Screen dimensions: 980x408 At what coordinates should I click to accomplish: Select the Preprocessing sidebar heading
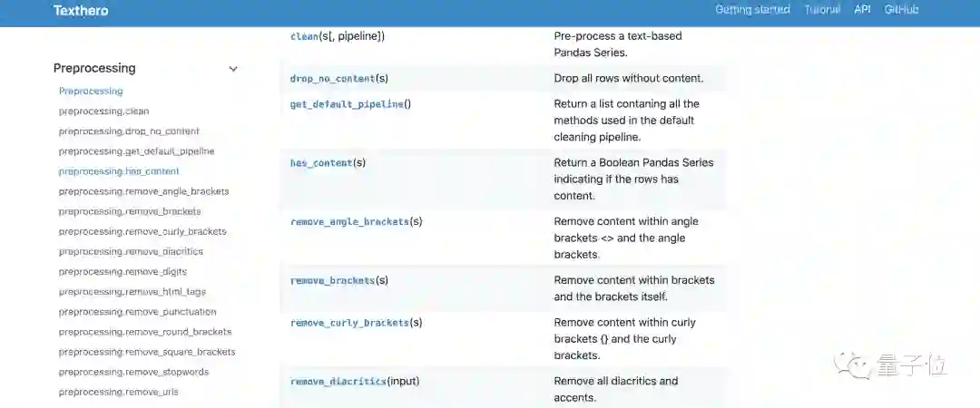(94, 68)
